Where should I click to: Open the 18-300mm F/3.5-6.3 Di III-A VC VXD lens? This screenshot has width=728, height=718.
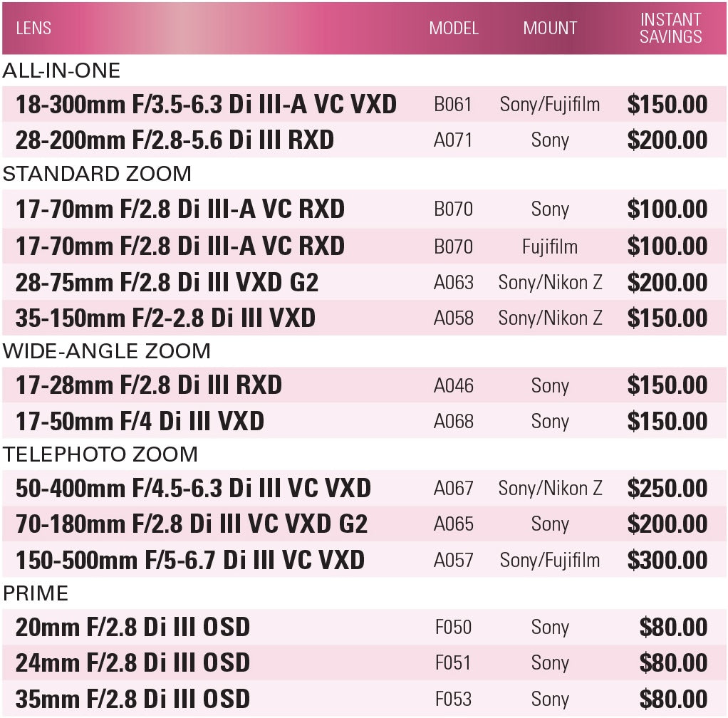click(206, 105)
